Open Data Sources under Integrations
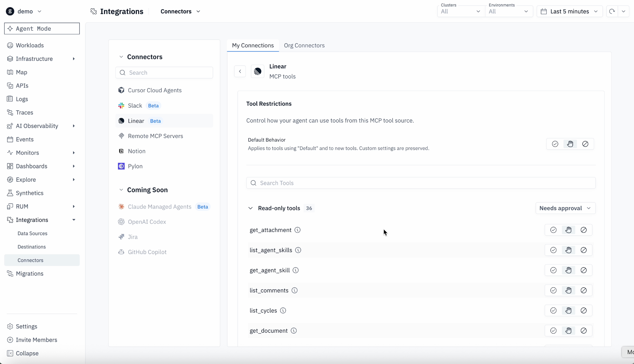 pyautogui.click(x=42, y=233)
